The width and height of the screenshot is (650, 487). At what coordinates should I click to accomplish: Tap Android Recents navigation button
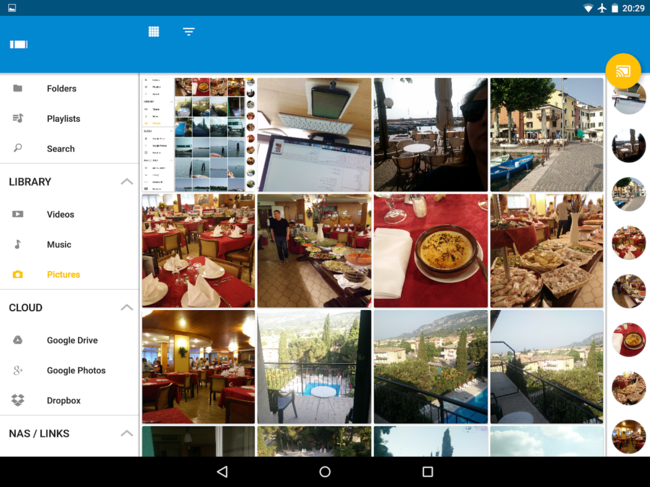427,472
